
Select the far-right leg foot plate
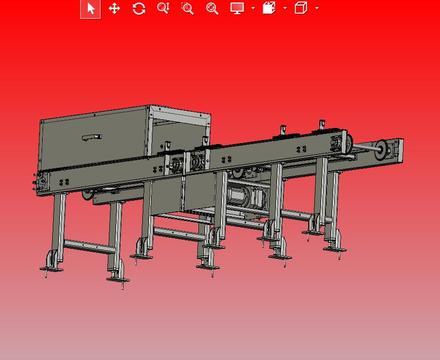pos(335,249)
